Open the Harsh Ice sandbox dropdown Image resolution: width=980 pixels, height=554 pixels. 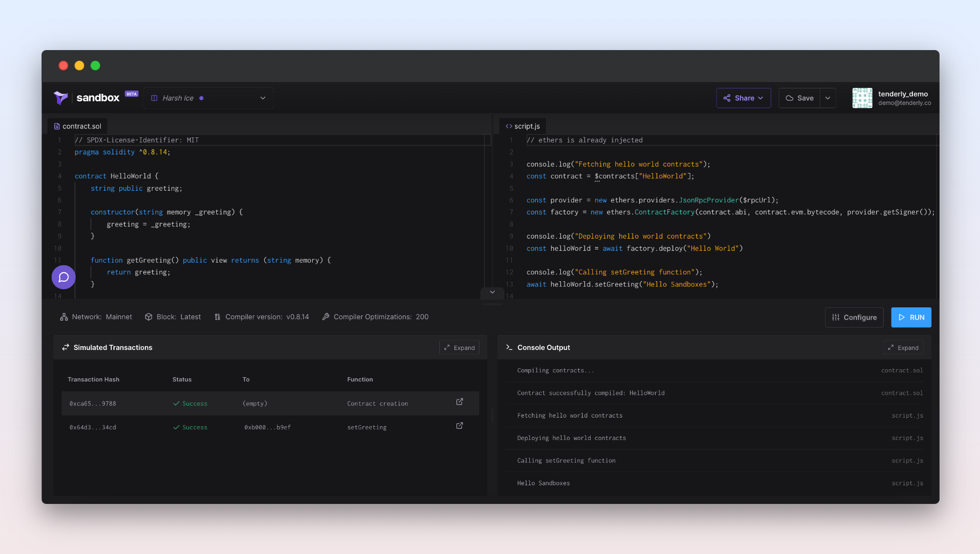[209, 98]
